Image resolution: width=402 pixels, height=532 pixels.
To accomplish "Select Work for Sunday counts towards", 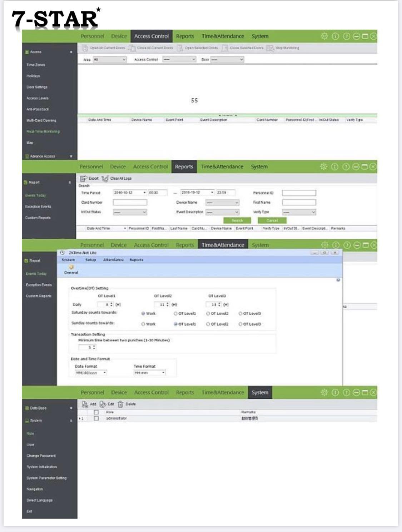I will (x=143, y=324).
